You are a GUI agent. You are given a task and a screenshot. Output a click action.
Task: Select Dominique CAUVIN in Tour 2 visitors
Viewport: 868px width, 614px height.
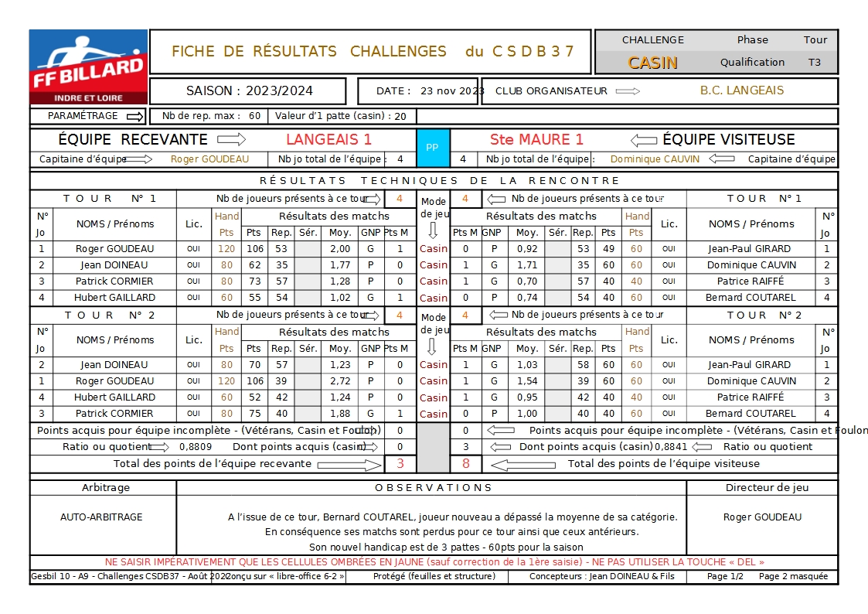coord(751,381)
